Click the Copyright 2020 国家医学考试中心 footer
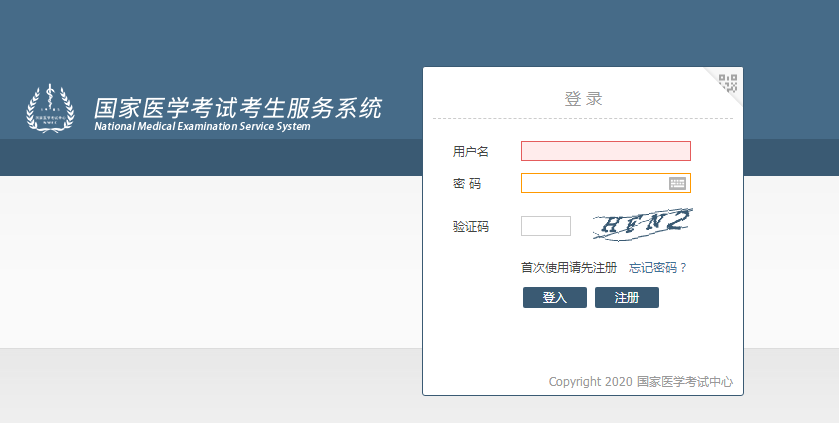 click(640, 382)
